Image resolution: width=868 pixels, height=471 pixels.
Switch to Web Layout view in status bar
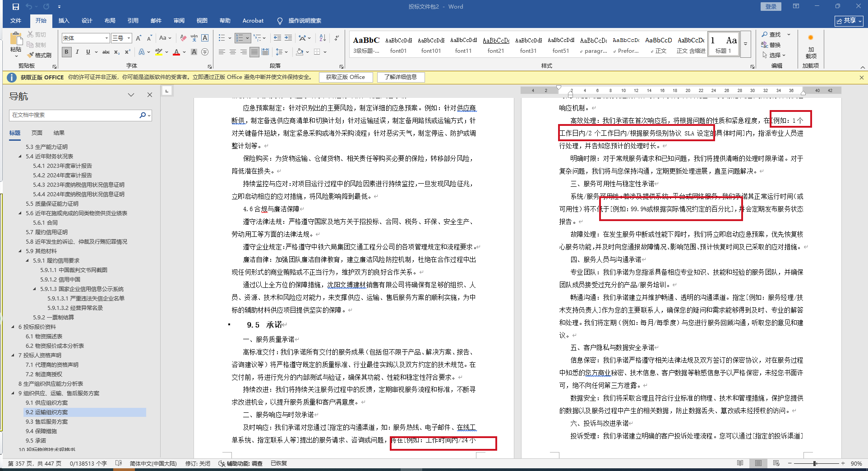click(776, 463)
